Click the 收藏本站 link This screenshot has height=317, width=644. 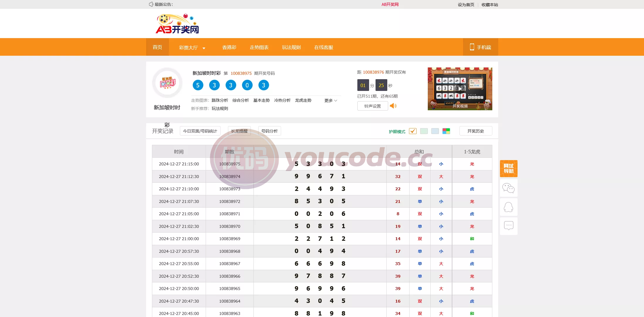click(490, 5)
